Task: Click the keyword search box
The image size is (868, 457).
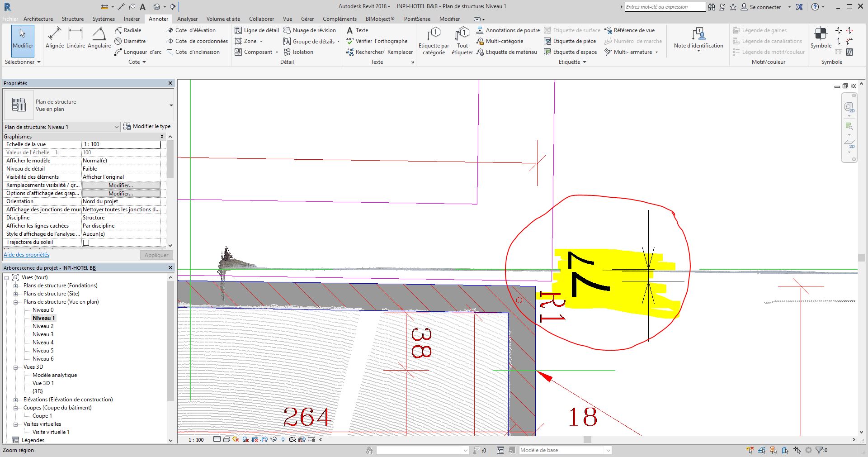Action: (x=665, y=7)
